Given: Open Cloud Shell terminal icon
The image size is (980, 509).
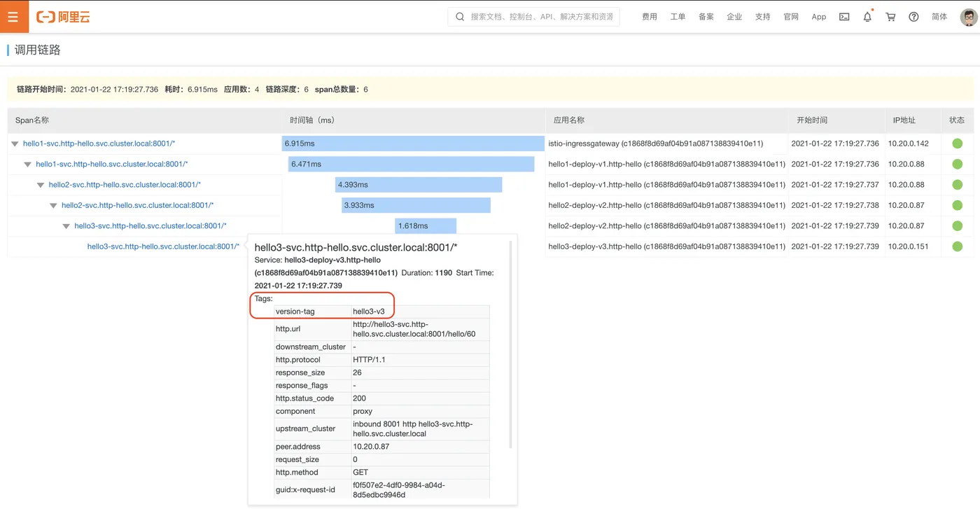Looking at the screenshot, I should point(844,17).
